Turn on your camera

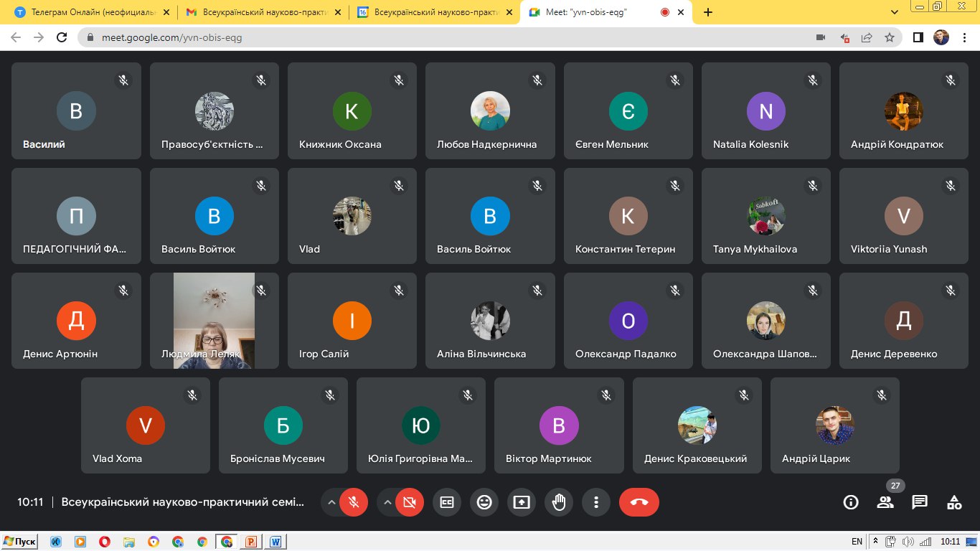[x=410, y=502]
